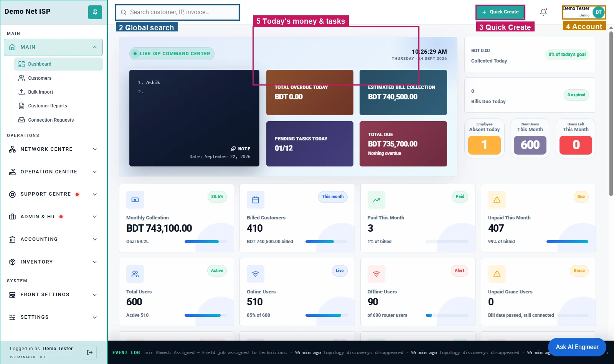Click Online Users progress bar
Viewport: 614px width, 364px height.
point(326,315)
